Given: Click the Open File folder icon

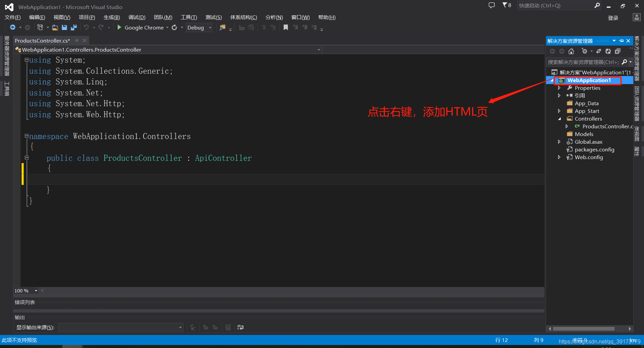Looking at the screenshot, I should point(55,27).
